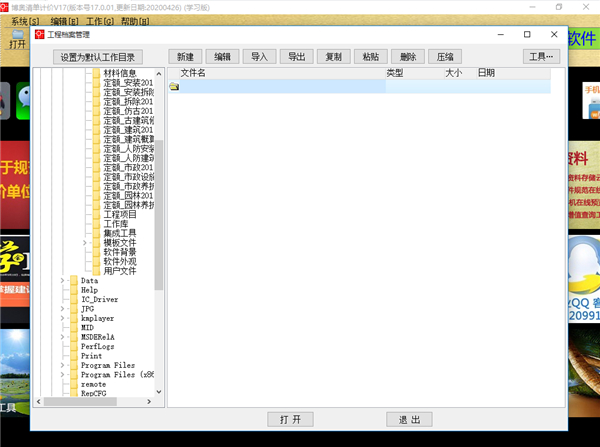Expand the kmplayer folder node
600x447 pixels.
[62, 318]
